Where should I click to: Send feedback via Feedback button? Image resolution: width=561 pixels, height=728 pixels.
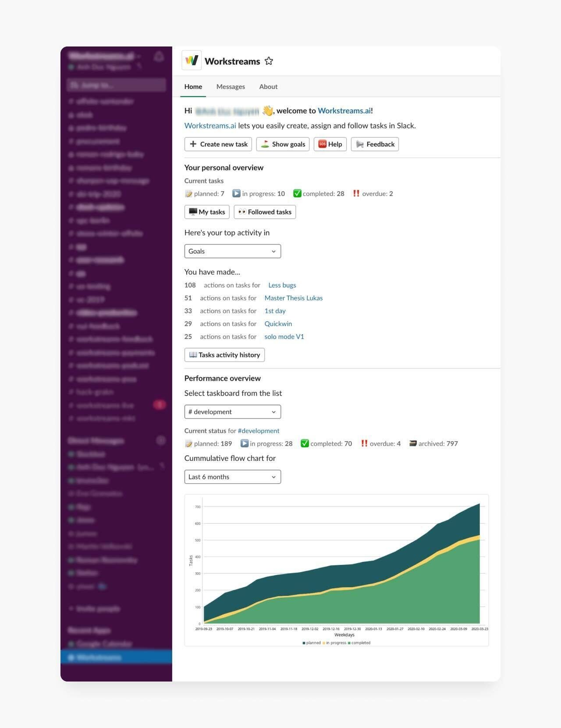tap(375, 144)
